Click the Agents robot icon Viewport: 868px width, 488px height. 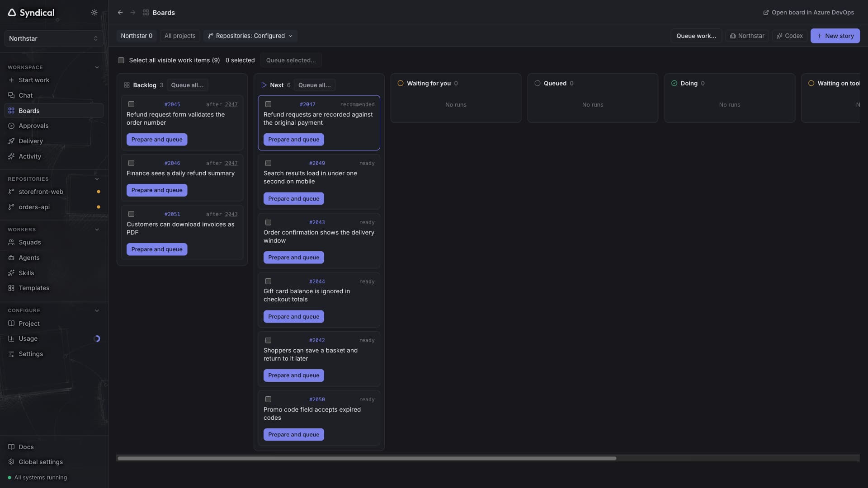11,258
